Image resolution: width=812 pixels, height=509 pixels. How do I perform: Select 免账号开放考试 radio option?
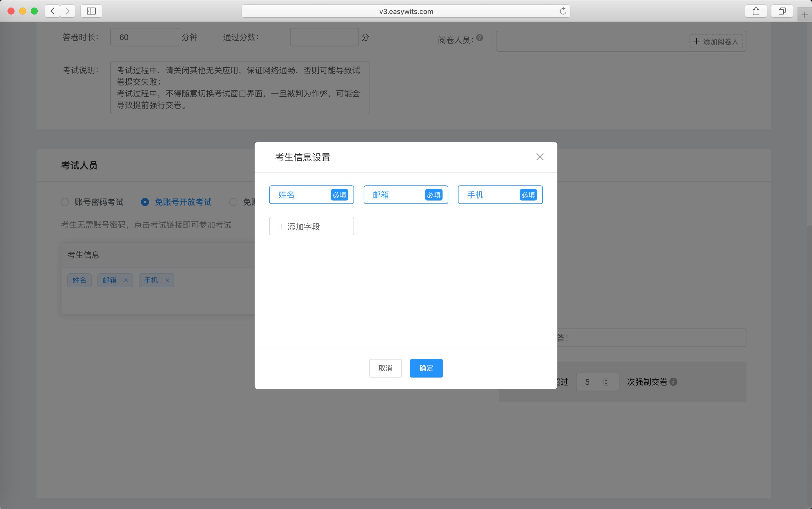coord(145,202)
